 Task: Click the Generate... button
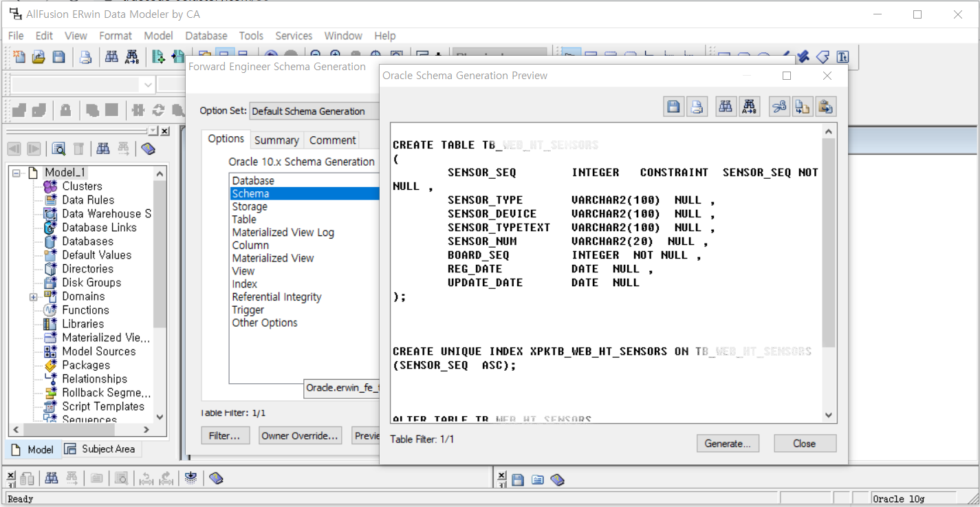728,444
